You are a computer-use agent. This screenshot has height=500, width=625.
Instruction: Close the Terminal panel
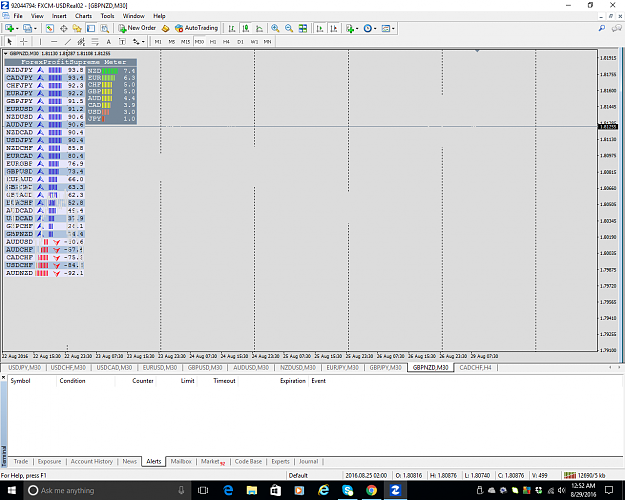3,377
